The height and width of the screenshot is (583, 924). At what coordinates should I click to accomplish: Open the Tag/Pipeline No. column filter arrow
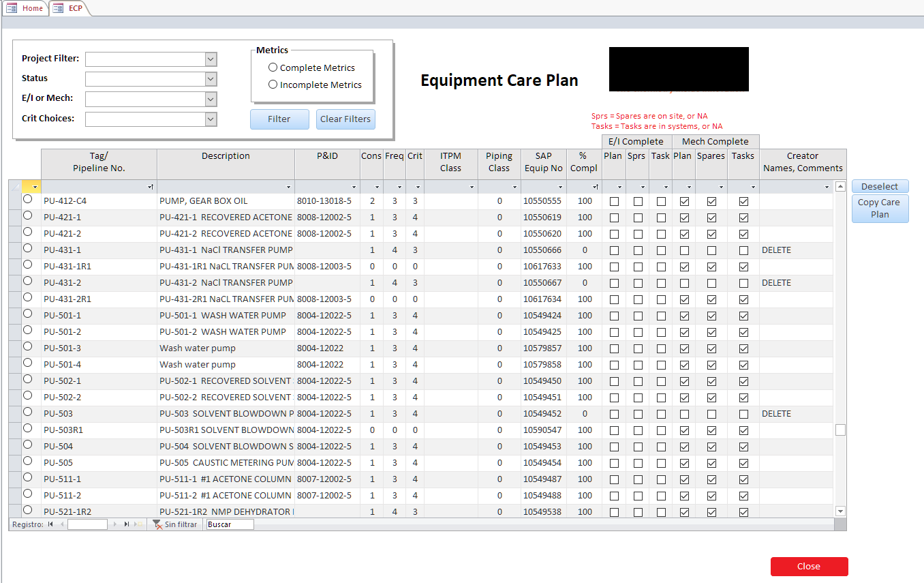click(150, 187)
